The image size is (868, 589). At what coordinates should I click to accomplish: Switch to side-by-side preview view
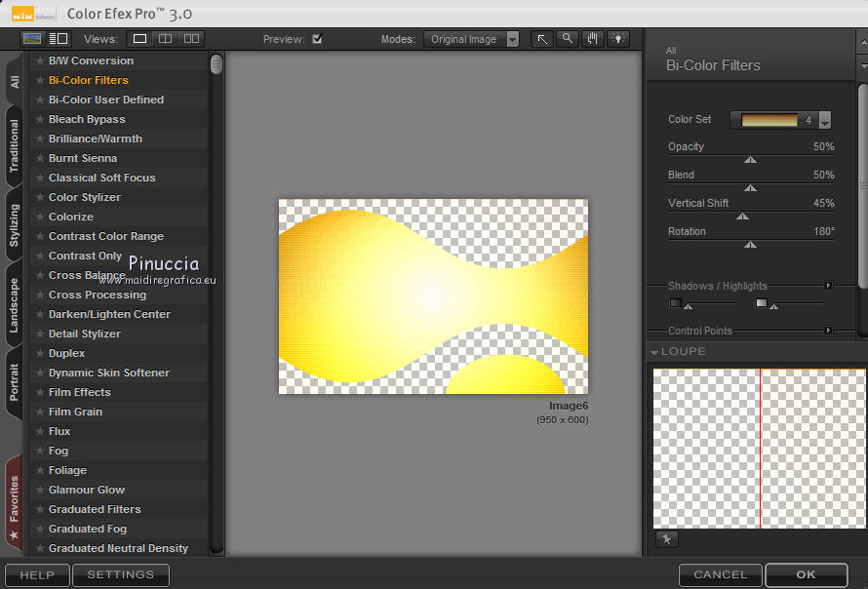191,39
